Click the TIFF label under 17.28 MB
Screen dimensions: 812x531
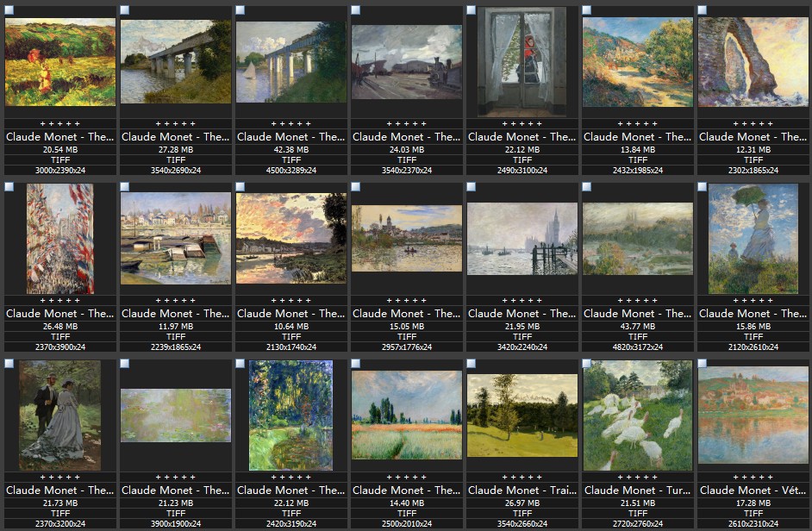click(753, 513)
